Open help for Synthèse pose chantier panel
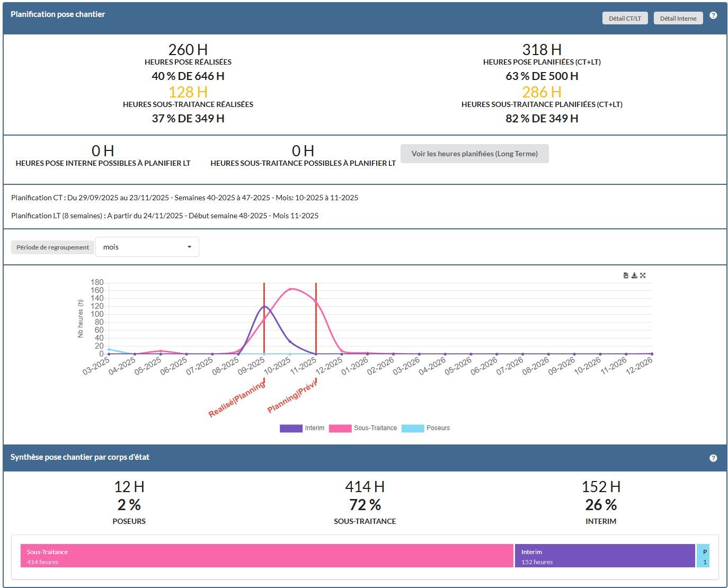The width and height of the screenshot is (728, 588). coord(713,458)
